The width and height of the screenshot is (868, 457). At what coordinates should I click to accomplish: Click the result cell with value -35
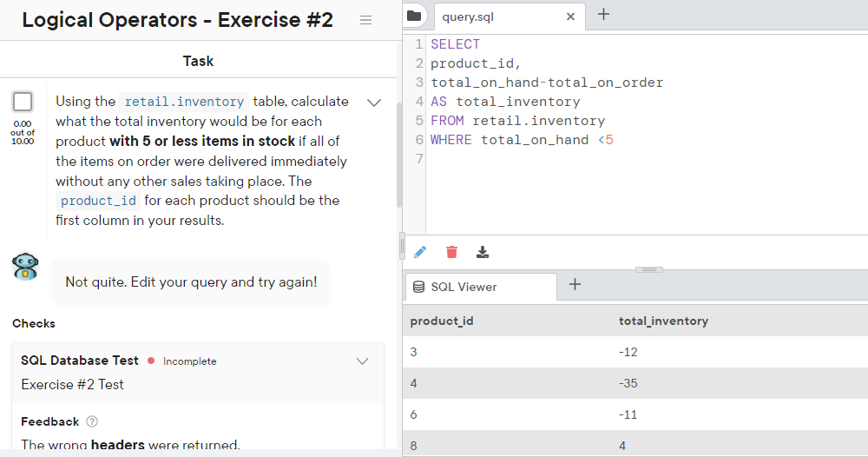tap(628, 383)
